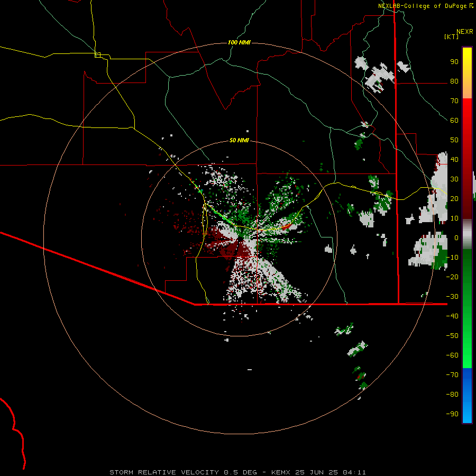Click the -60 value on velocity scale

[452, 355]
